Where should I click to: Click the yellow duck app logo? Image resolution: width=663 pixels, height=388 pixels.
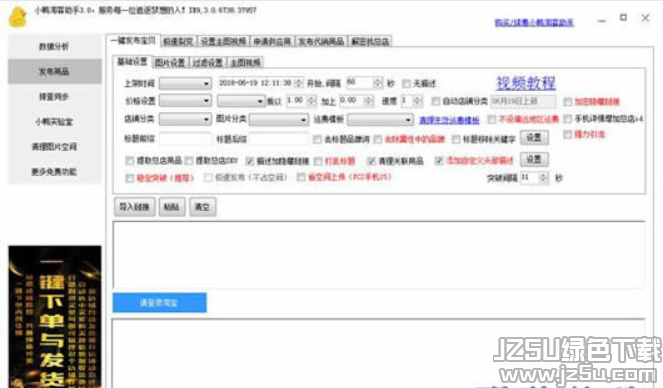point(18,18)
